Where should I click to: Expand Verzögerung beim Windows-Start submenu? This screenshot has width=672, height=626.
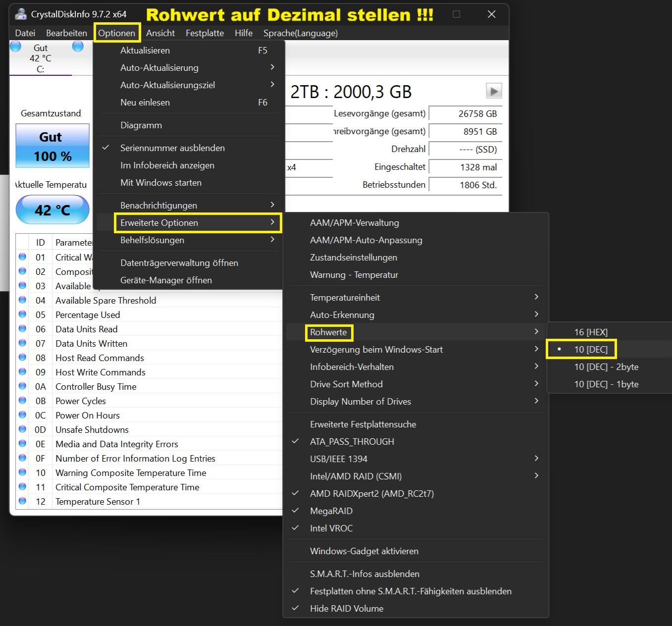(415, 349)
